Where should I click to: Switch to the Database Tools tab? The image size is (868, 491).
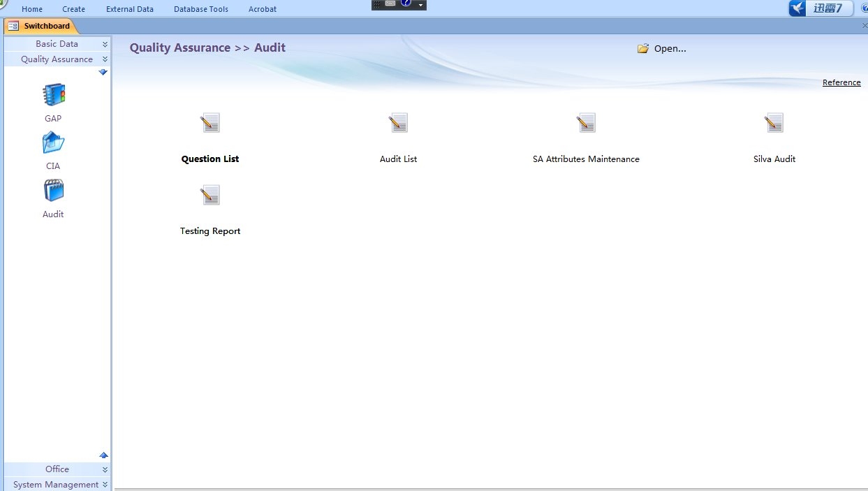(x=201, y=9)
